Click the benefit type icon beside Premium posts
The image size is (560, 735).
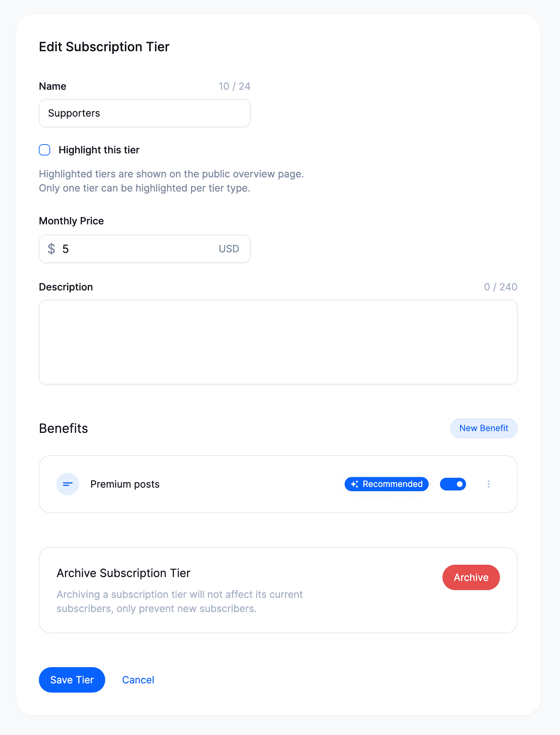67,484
